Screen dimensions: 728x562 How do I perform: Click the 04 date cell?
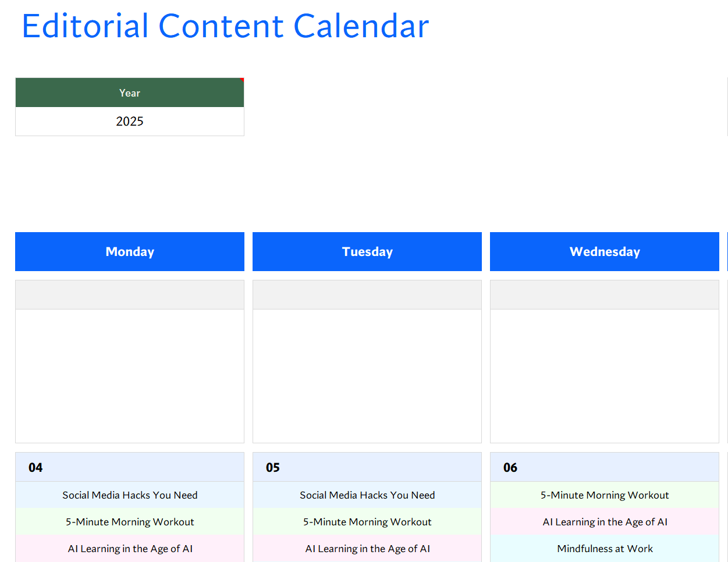pos(130,467)
